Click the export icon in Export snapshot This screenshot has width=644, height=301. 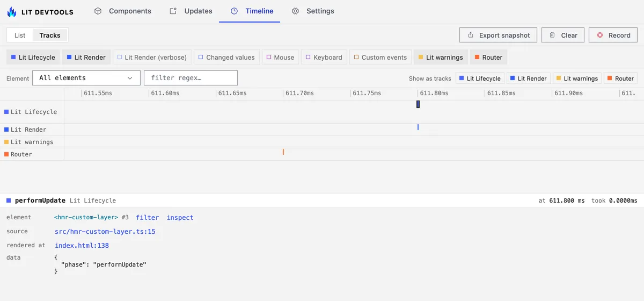tap(471, 35)
